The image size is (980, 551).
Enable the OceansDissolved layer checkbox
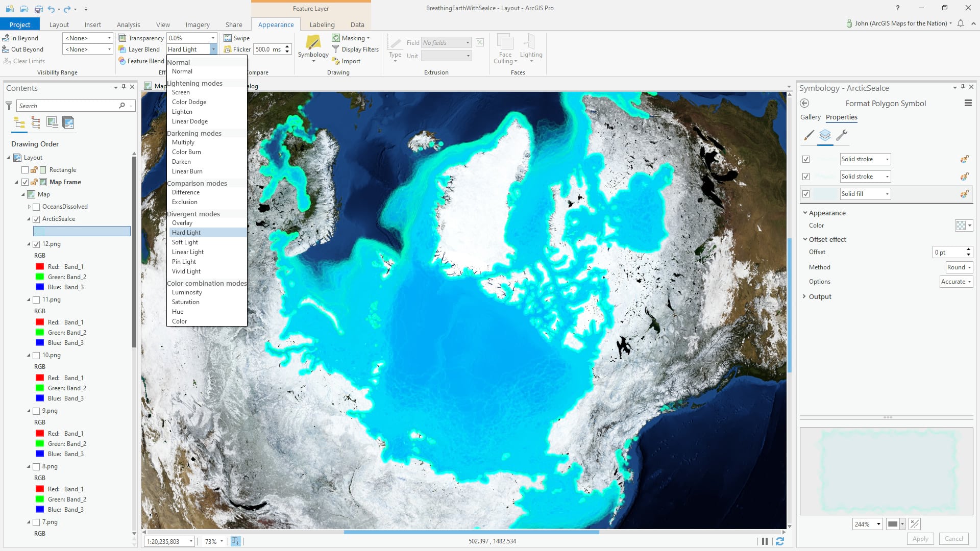pyautogui.click(x=36, y=207)
